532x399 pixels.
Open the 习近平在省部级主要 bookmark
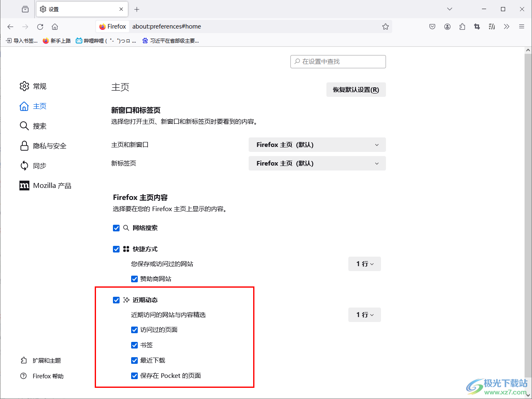[x=170, y=41]
